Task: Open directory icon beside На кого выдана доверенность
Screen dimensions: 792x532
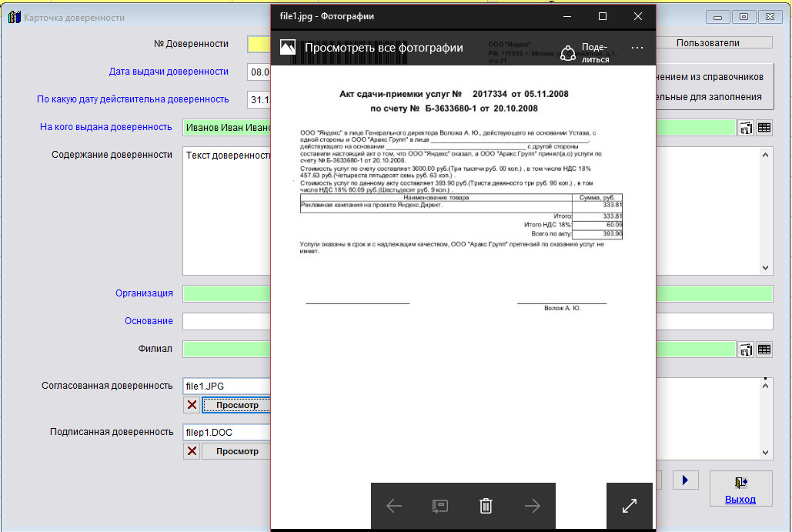Action: 745,128
